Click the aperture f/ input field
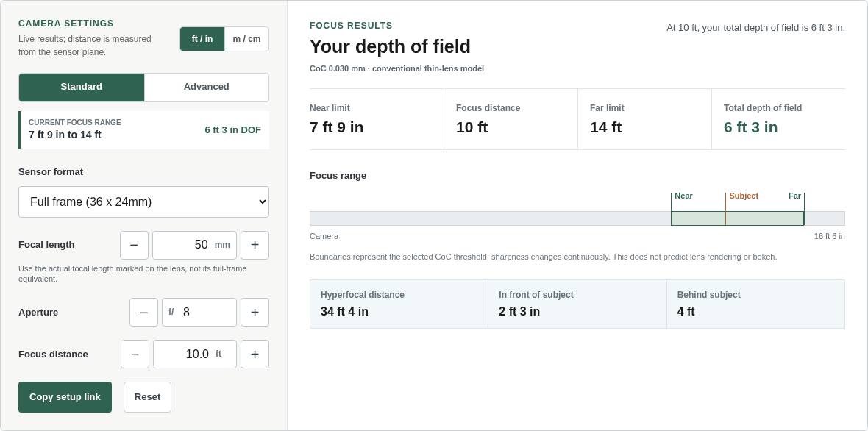The width and height of the screenshot is (868, 431). click(x=199, y=312)
